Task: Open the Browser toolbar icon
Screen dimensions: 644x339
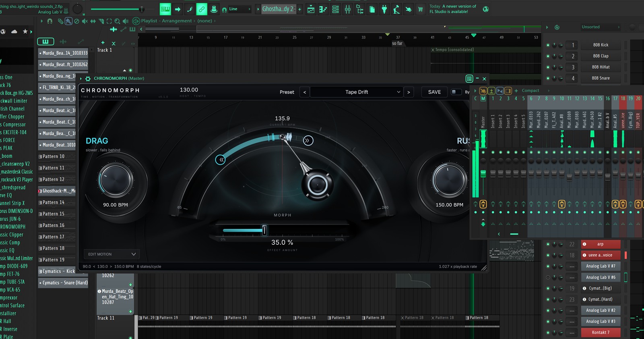Action: (x=360, y=9)
